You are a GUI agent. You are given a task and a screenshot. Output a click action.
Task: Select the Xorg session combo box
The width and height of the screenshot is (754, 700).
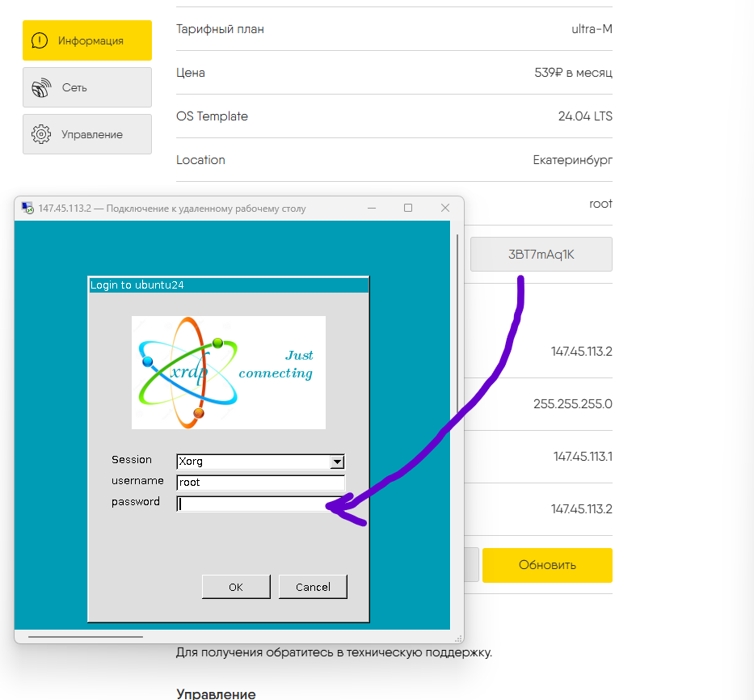click(261, 462)
